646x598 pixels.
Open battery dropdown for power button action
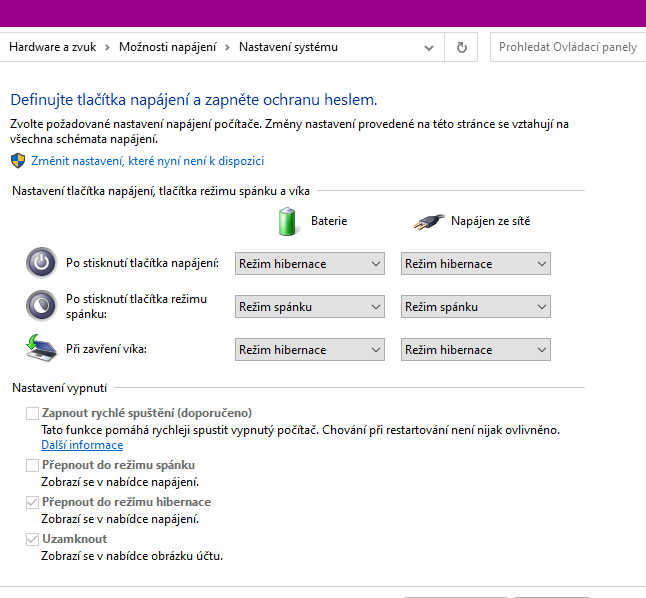pos(309,264)
